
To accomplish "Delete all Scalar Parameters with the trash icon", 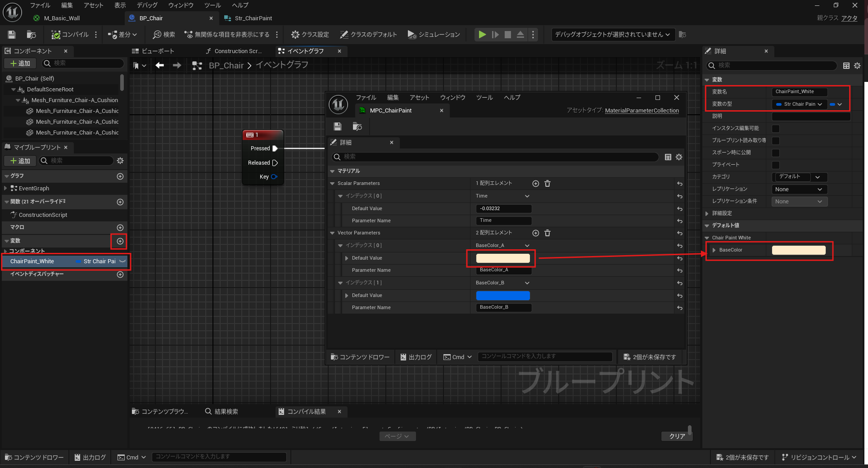I will pos(547,184).
